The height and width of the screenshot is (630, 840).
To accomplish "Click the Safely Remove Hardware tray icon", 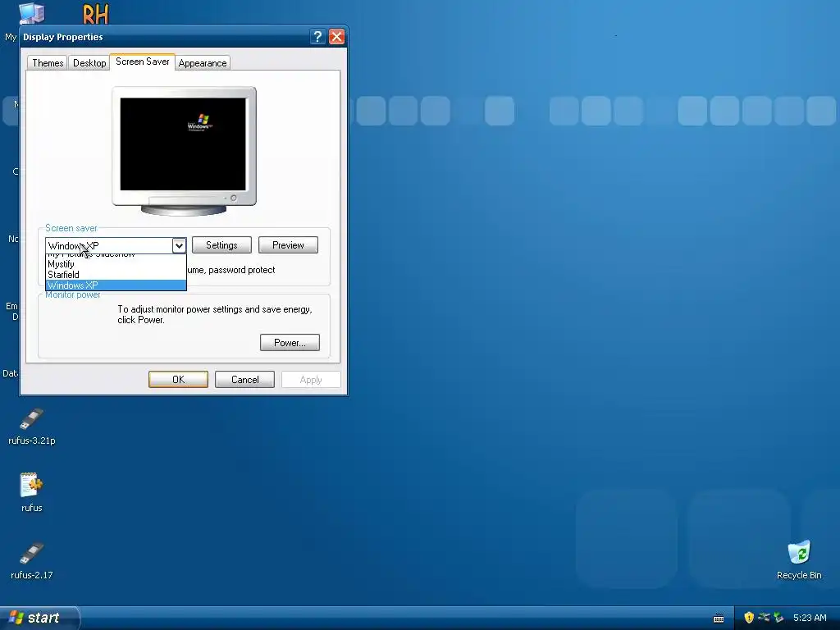I will [778, 618].
